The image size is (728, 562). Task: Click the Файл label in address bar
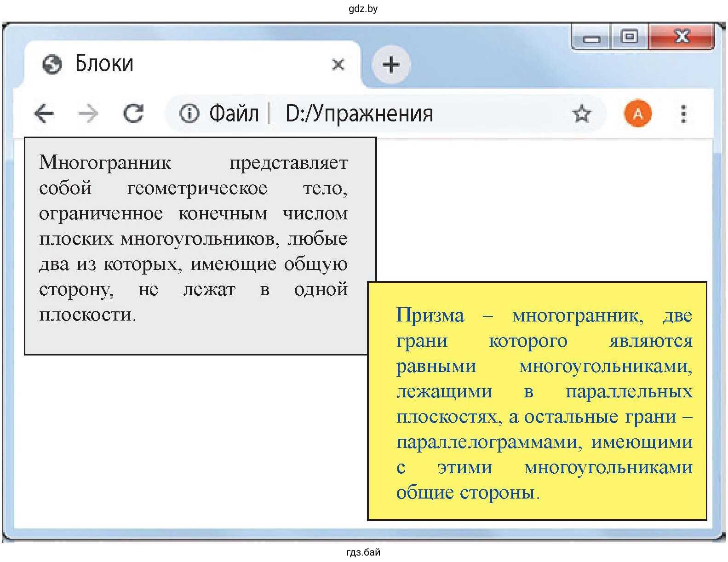coord(234,113)
